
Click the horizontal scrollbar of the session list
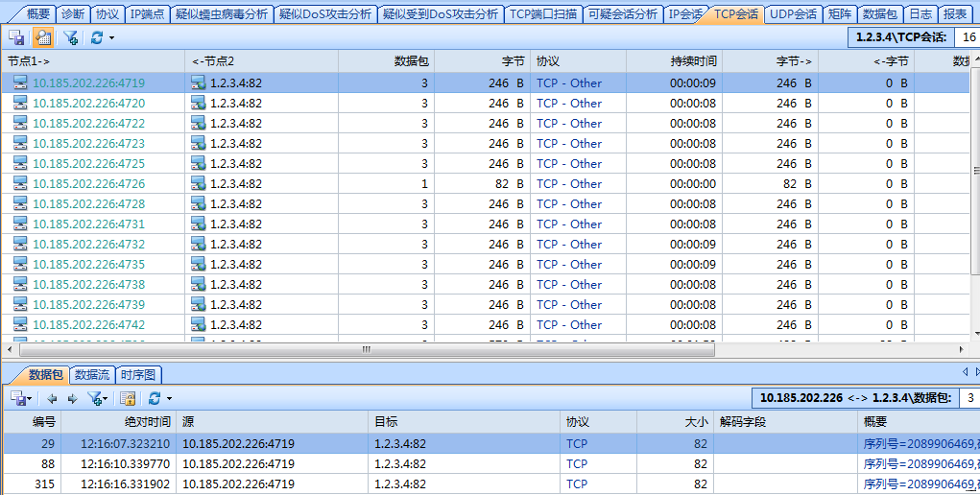point(365,349)
